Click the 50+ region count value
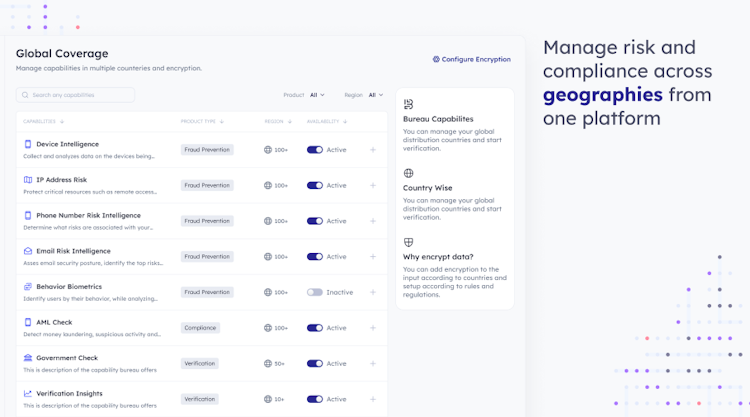 point(279,364)
